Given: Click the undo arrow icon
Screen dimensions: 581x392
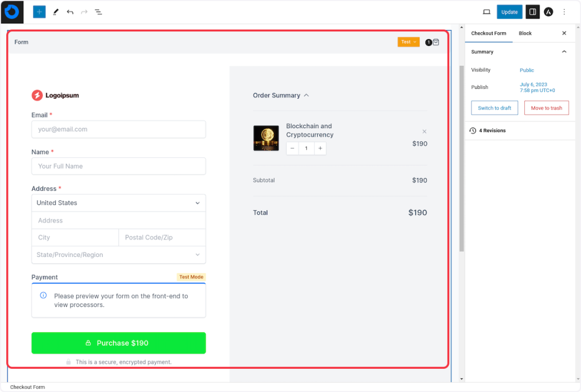Looking at the screenshot, I should pos(70,12).
